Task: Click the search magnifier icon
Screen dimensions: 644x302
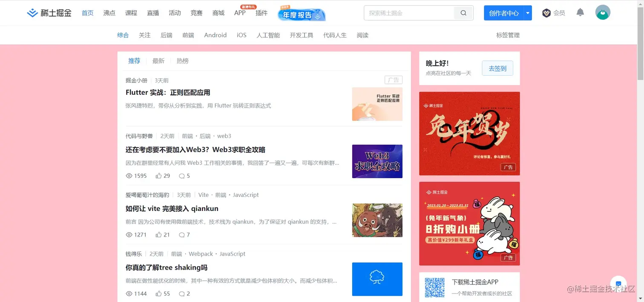Action: (463, 13)
